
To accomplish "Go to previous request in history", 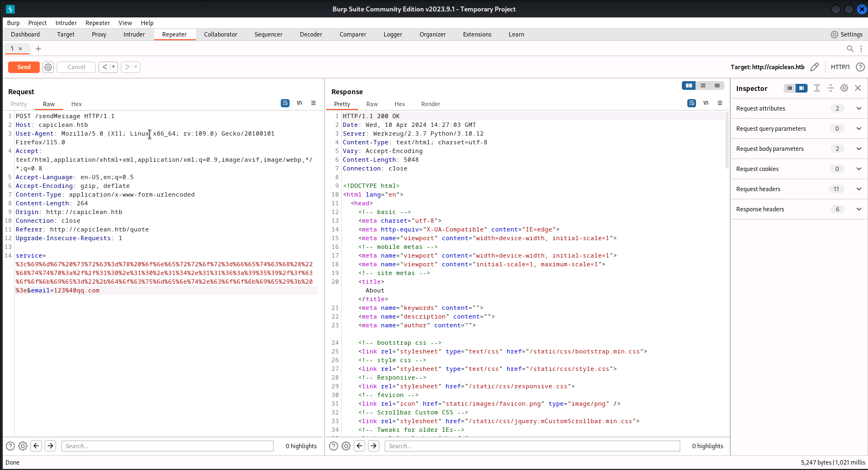I will click(x=104, y=67).
